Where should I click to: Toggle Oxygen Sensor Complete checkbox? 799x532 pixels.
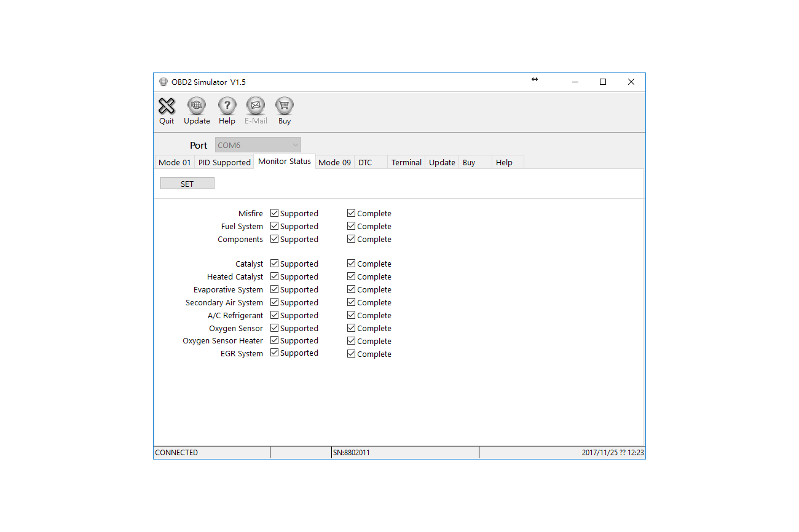pyautogui.click(x=351, y=327)
